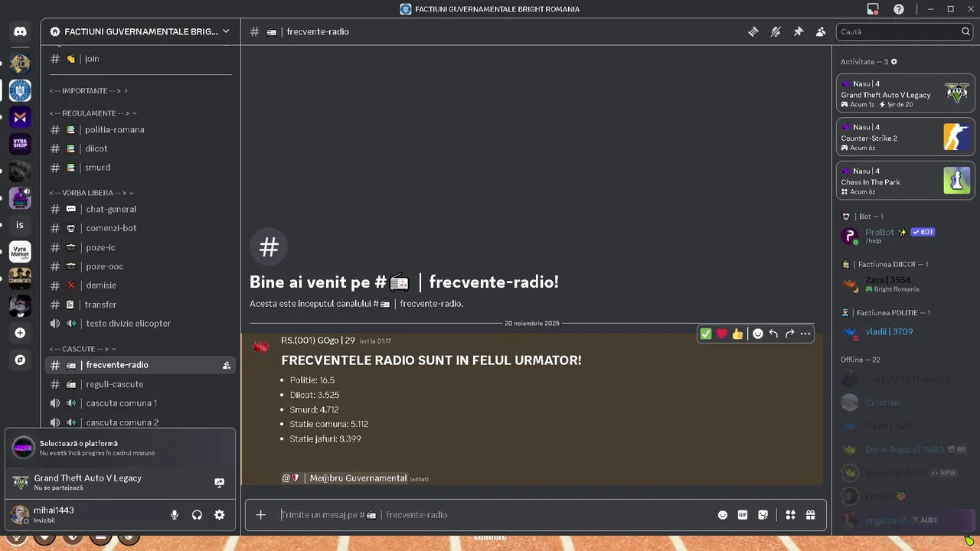The image size is (980, 551).
Task: Click forward arrow on message
Action: (789, 334)
